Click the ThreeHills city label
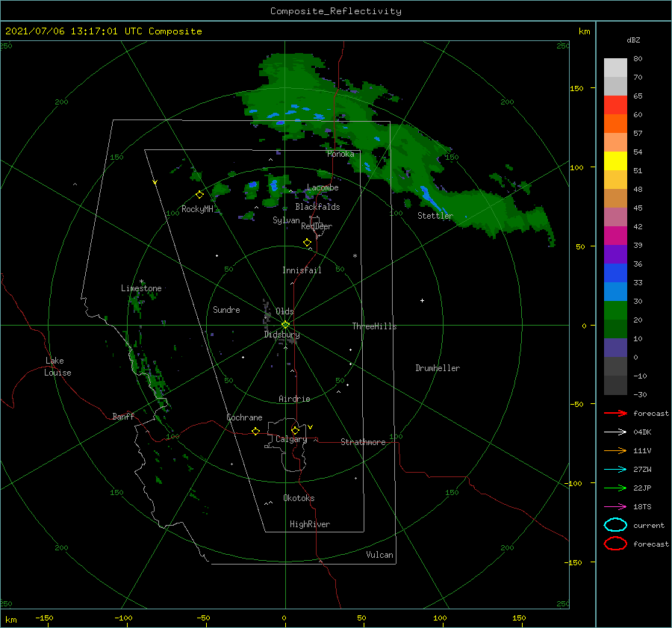The image size is (672, 628). click(374, 326)
